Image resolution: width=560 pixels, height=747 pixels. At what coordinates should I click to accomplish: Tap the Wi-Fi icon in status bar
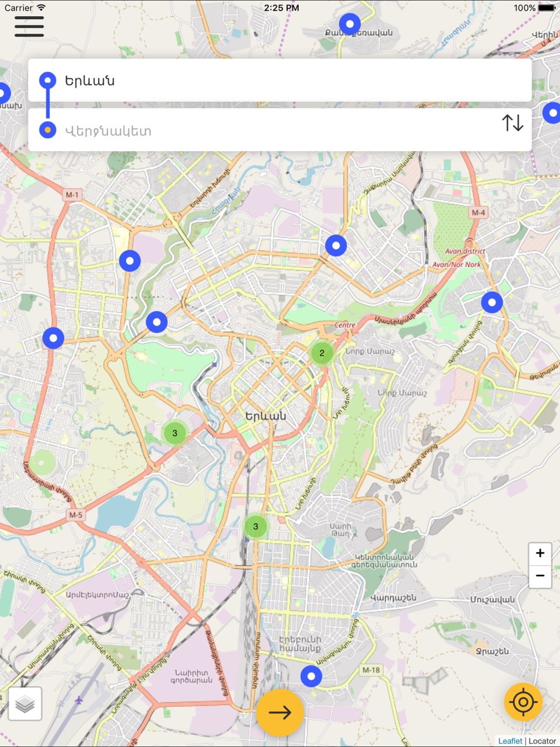[41, 8]
